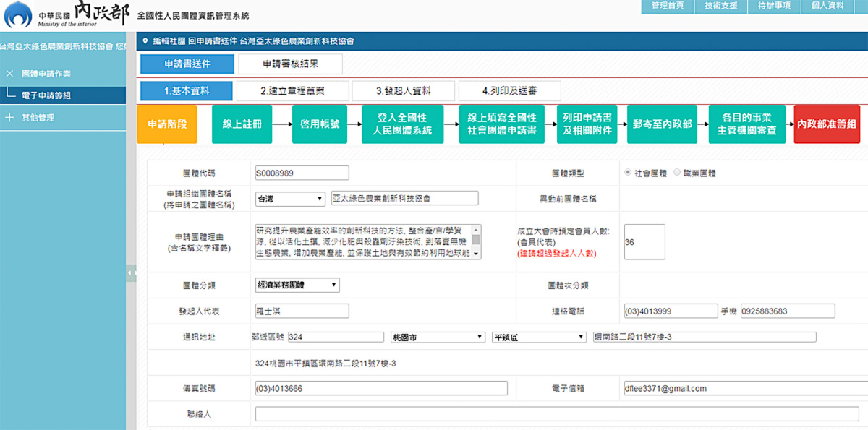The image size is (868, 430).
Task: Click the Ministry of the Interior logo
Action: click(18, 14)
